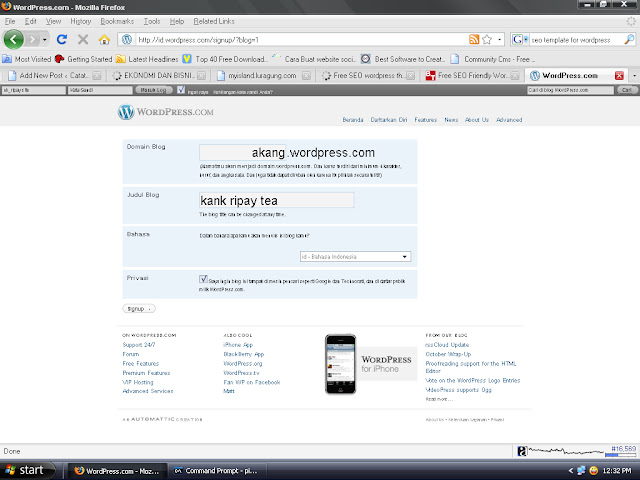Viewport: 640px width, 480px height.
Task: Open the Features nav link
Action: 425,120
